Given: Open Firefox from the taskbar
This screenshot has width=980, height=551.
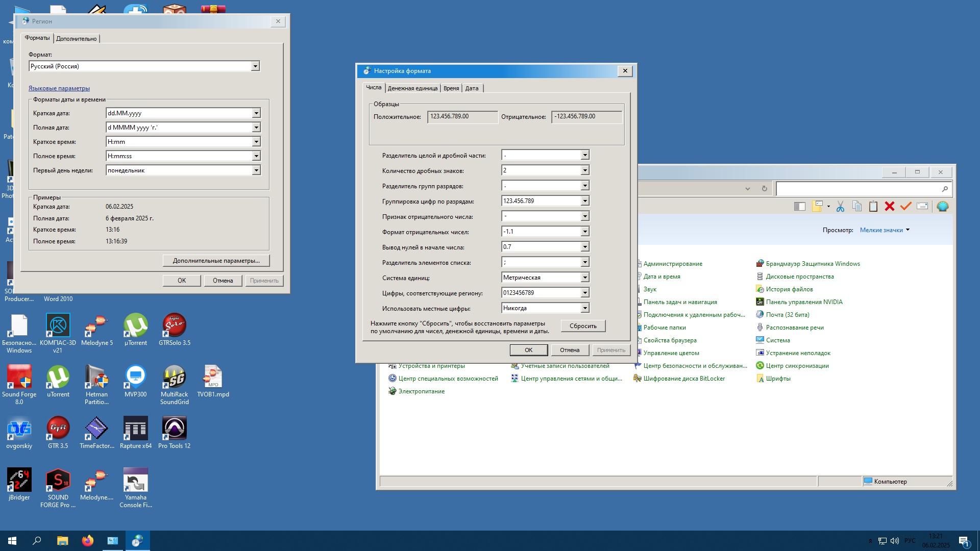Looking at the screenshot, I should pos(87,541).
